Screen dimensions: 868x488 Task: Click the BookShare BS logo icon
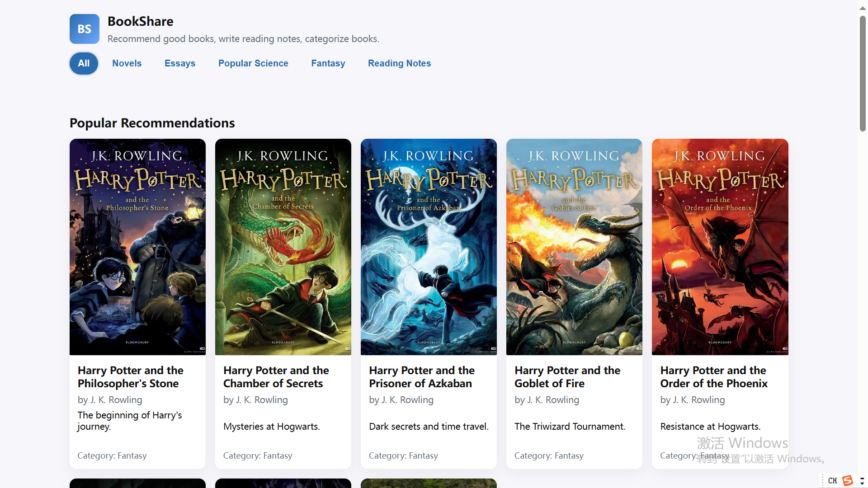[84, 29]
